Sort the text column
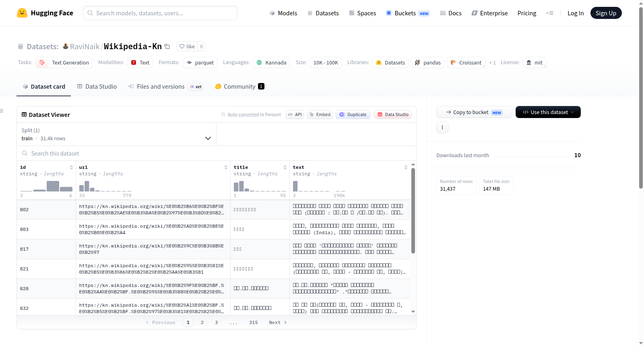Viewport: 644px width, 347px height. (406, 167)
